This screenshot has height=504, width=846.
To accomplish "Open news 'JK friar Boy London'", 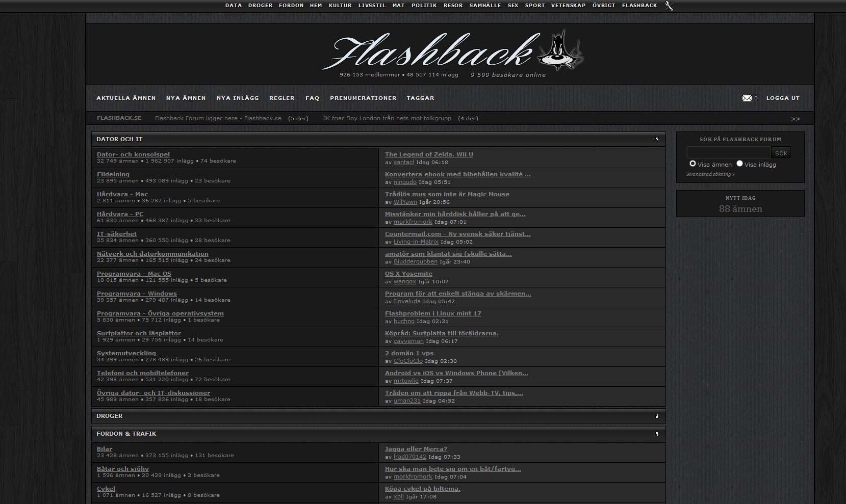I will pos(387,118).
